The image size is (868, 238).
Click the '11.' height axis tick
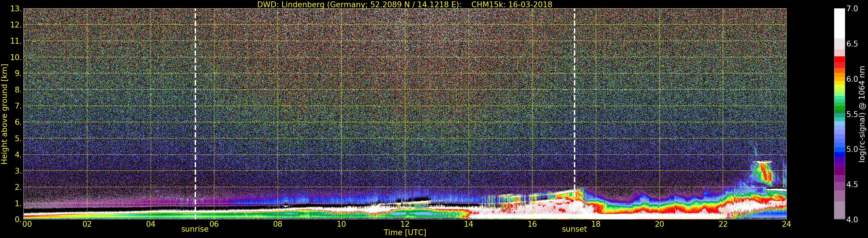click(x=16, y=41)
